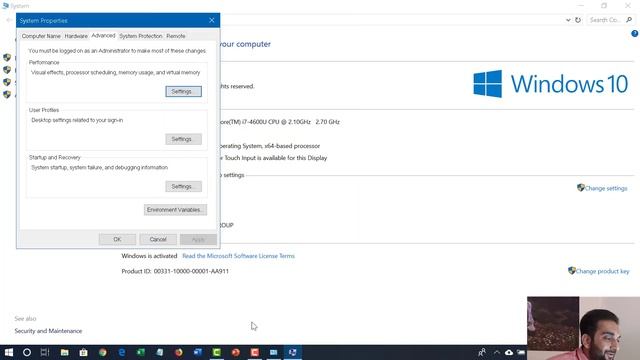This screenshot has width=640, height=360.
Task: Open the Remote tab
Action: click(x=176, y=36)
